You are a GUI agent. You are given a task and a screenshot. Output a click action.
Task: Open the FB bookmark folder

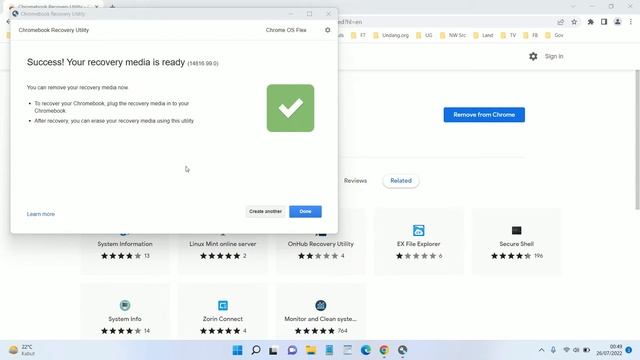[x=531, y=36]
